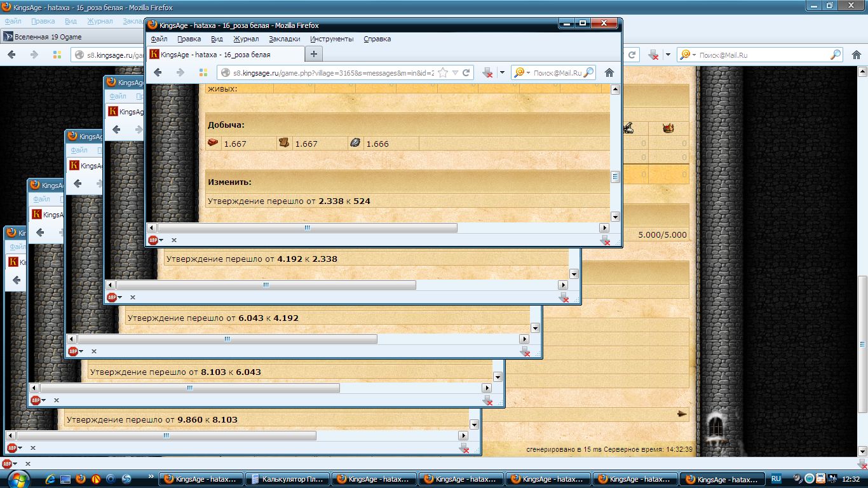Screen dimensions: 868x488
Task: Click the Mail.Ru search magnifier in the front window
Action: 588,72
